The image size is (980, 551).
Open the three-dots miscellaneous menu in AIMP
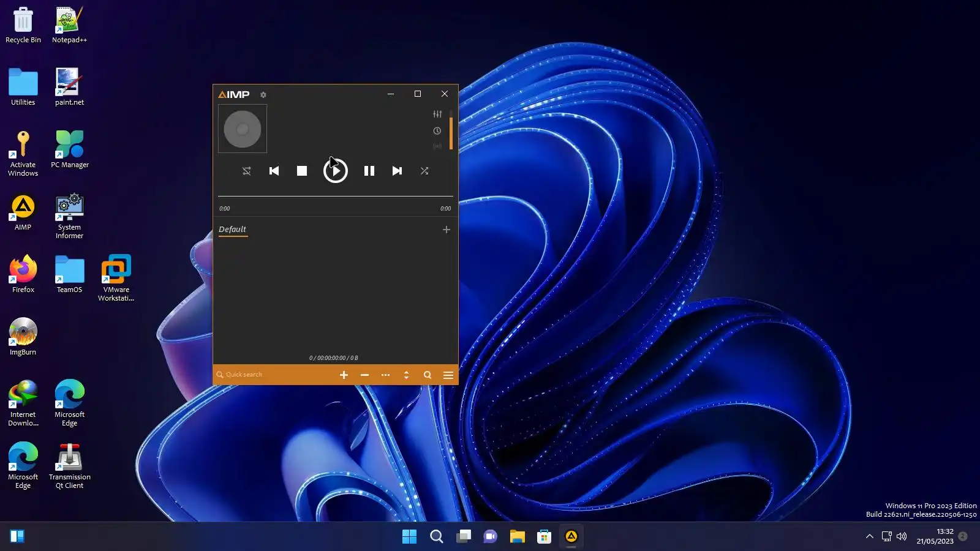(386, 375)
